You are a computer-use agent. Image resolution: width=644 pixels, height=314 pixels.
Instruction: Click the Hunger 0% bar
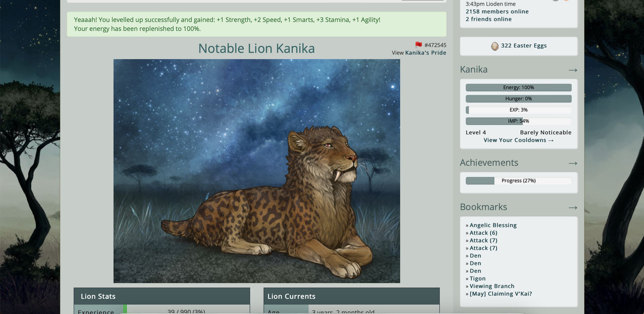coord(519,99)
